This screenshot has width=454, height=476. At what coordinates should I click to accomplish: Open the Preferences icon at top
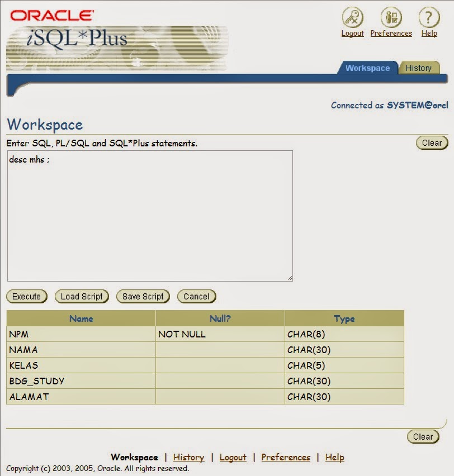[x=391, y=17]
